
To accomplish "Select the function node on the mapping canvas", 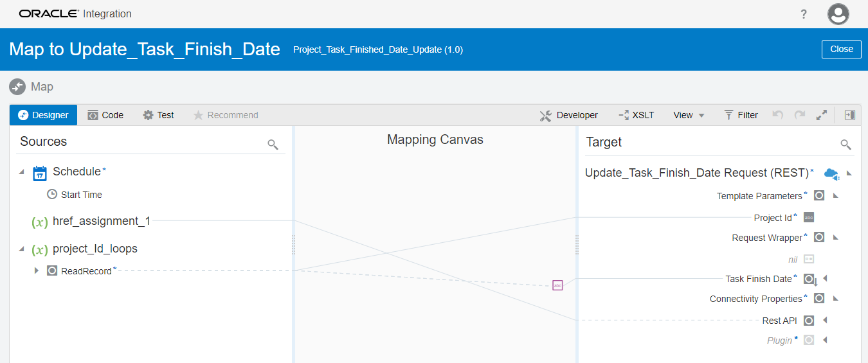I will (557, 285).
